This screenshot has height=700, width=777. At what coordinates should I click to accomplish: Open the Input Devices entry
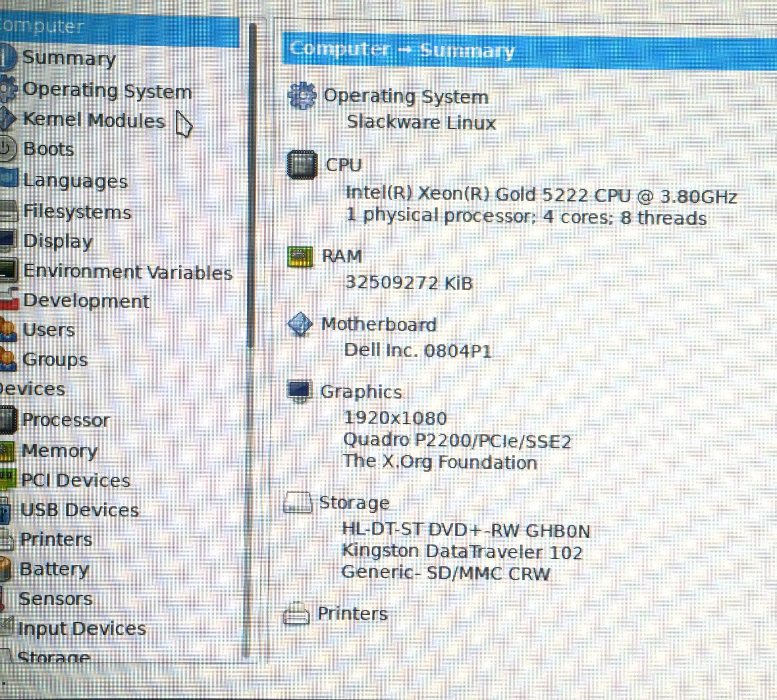pyautogui.click(x=82, y=628)
